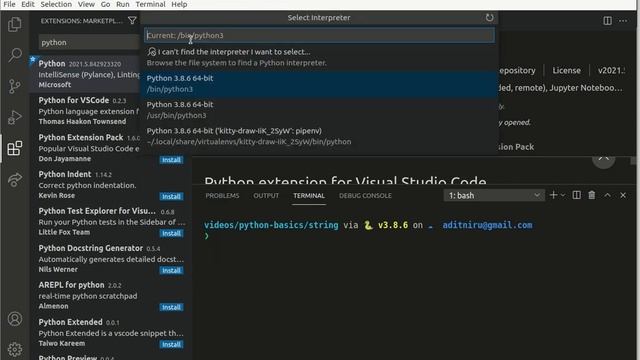640x360 pixels.
Task: Open the Explorer view in activity bar
Action: pyautogui.click(x=15, y=24)
